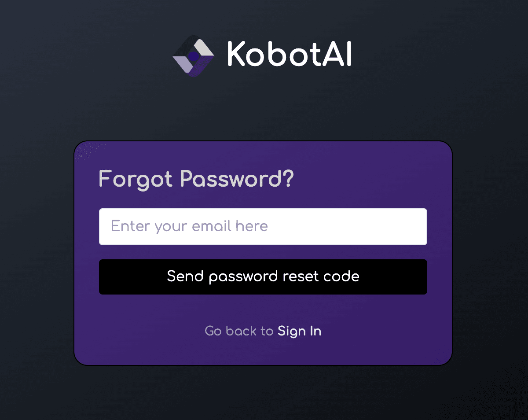
Task: Click the Sign In hyperlink at card bottom
Action: point(299,331)
